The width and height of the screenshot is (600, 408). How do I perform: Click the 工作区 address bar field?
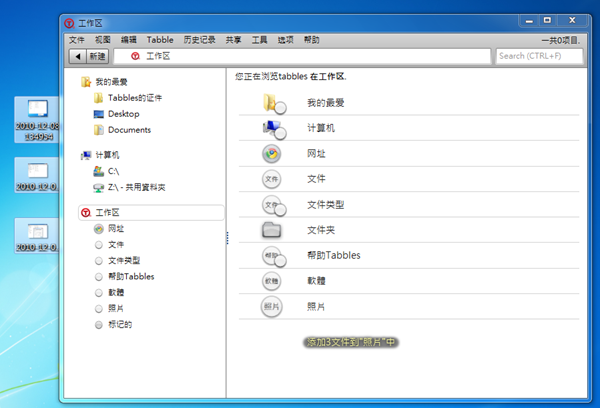(x=302, y=56)
